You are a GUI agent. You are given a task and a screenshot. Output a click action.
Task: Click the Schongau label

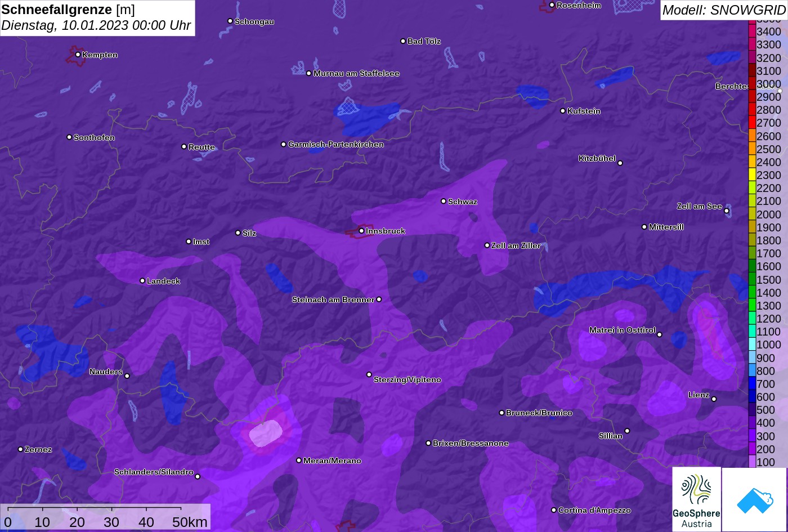pyautogui.click(x=254, y=21)
